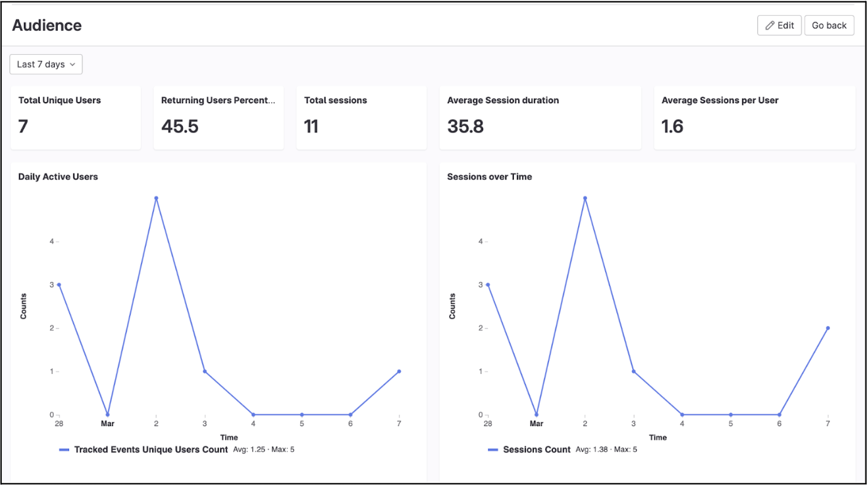Screen dimensions: 868x486
Task: Click the Average Session duration card
Action: pos(540,117)
